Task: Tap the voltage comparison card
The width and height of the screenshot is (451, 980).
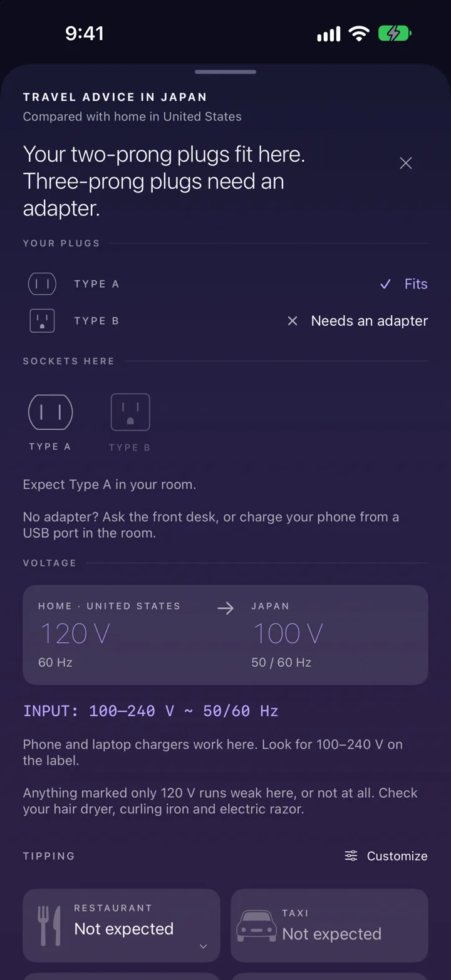Action: 225,635
